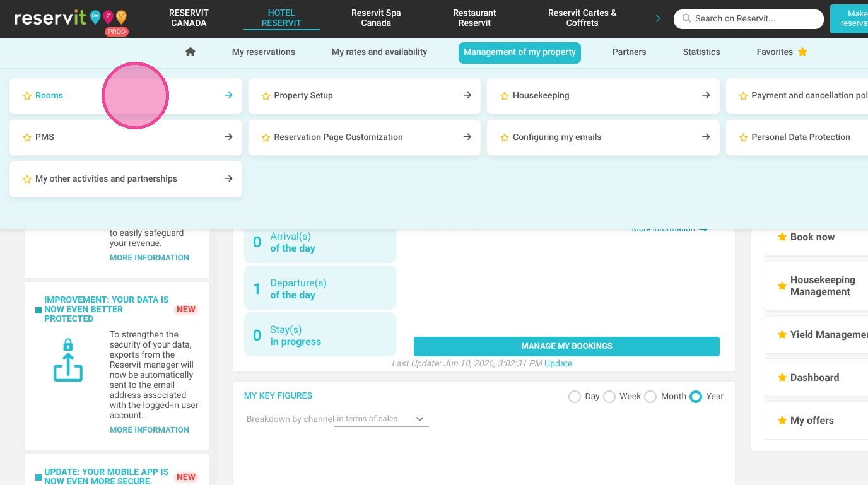Open the Favorites menu
This screenshot has width=868, height=485.
coord(782,52)
